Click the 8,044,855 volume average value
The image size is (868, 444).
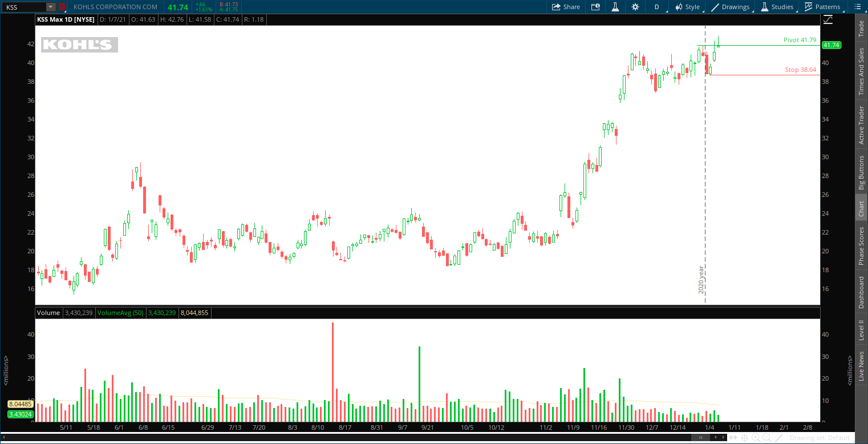(194, 313)
